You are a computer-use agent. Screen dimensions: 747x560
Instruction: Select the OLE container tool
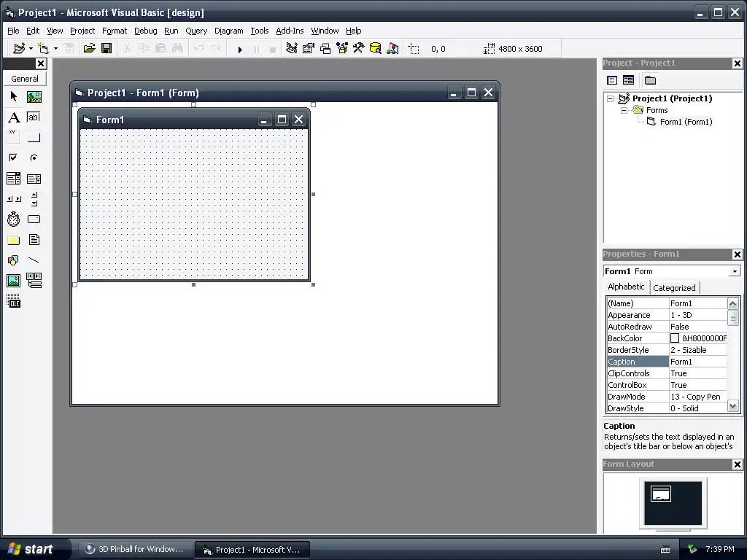tap(14, 301)
